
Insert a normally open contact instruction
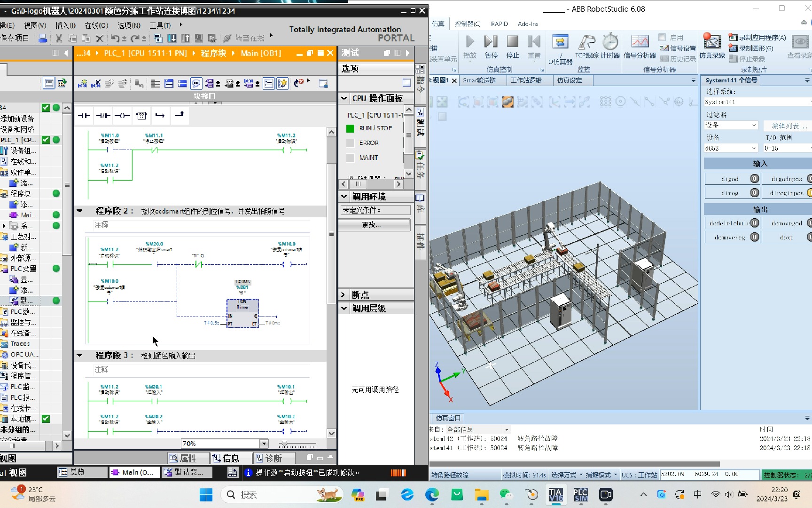pos(84,115)
